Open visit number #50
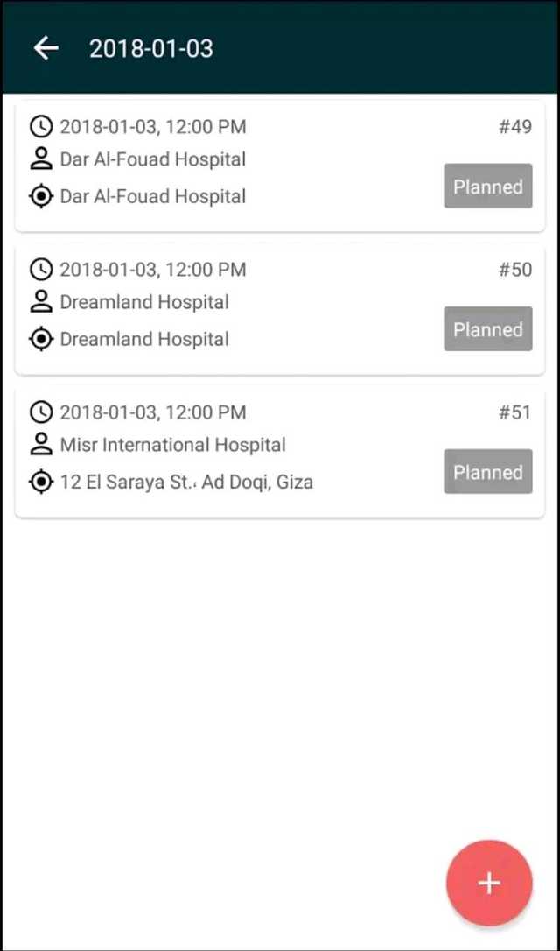Image resolution: width=560 pixels, height=951 pixels. (515, 270)
